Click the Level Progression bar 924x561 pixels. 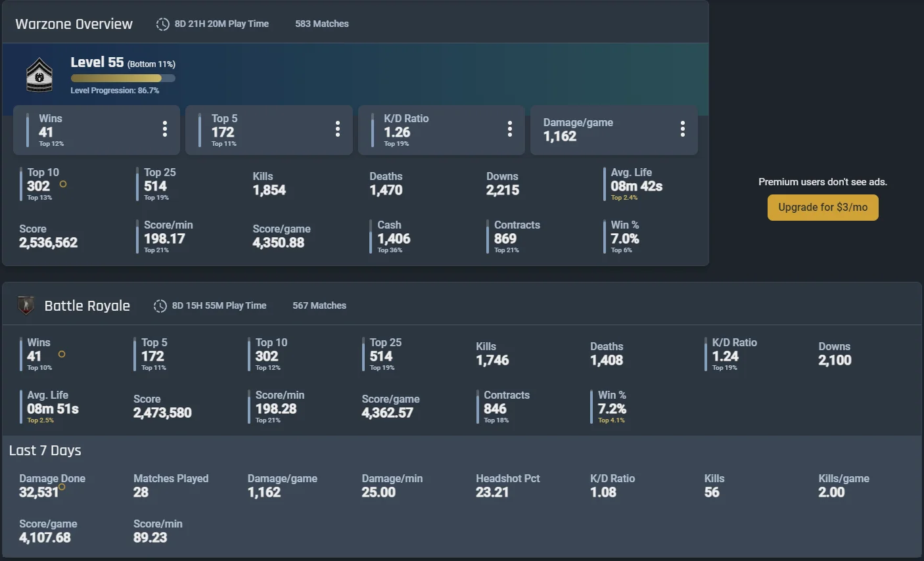[123, 78]
